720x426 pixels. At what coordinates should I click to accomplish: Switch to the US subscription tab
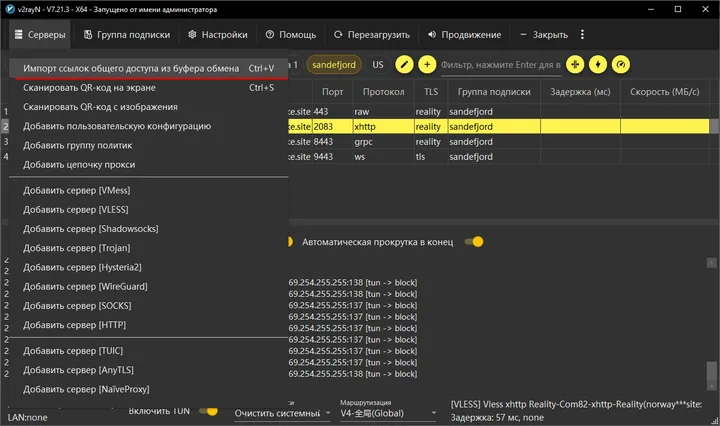[378, 65]
